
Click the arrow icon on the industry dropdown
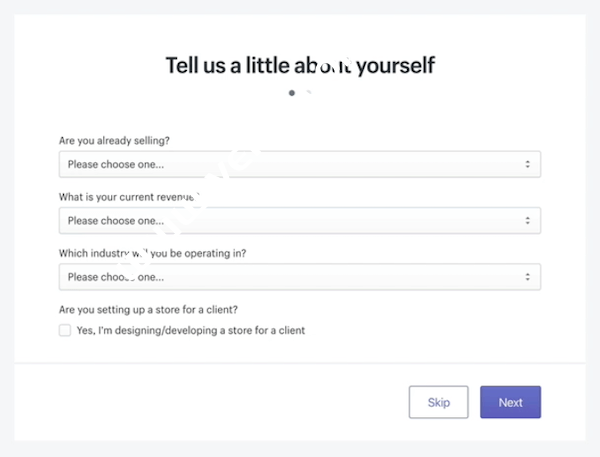tap(527, 277)
